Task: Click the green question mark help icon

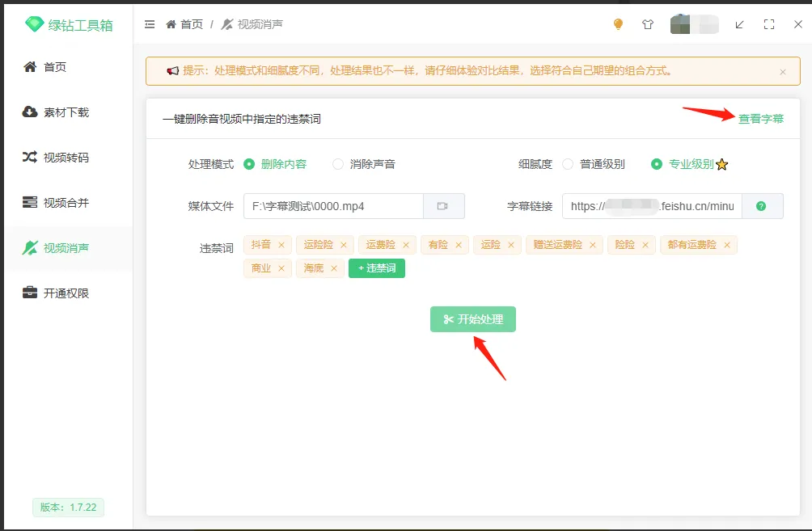Action: click(x=761, y=206)
